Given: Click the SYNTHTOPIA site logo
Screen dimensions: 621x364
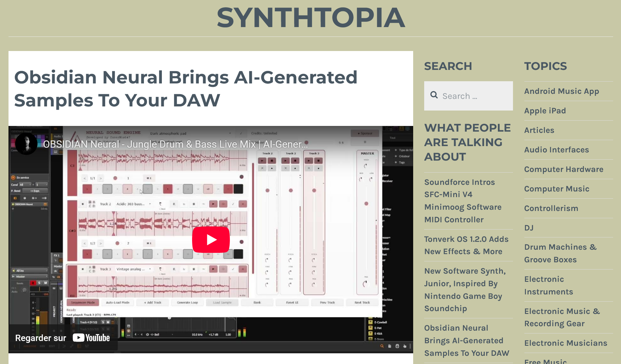Looking at the screenshot, I should coord(310,18).
